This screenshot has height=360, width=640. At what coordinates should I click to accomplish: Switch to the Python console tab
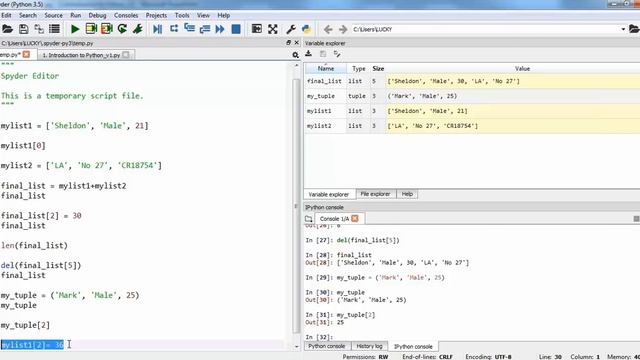[327, 346]
